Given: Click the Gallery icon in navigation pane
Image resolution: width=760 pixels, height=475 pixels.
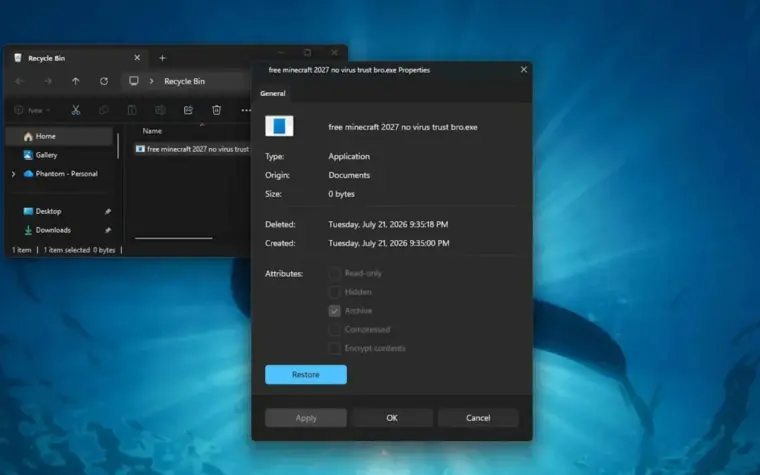Looking at the screenshot, I should (28, 155).
